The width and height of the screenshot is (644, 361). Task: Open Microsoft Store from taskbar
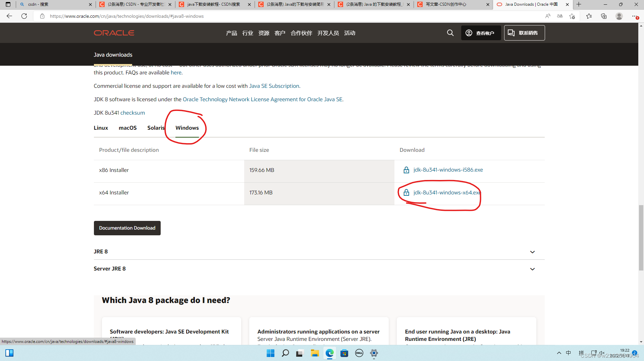(344, 353)
